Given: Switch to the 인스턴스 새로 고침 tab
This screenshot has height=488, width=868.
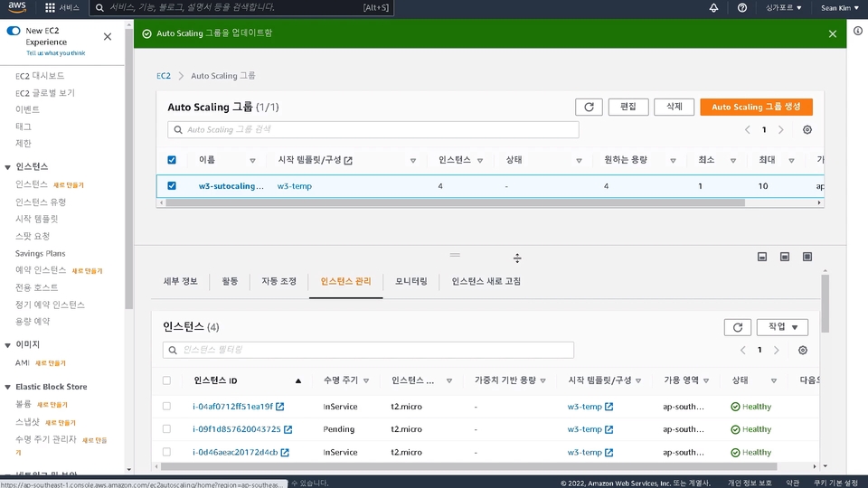Looking at the screenshot, I should 486,281.
